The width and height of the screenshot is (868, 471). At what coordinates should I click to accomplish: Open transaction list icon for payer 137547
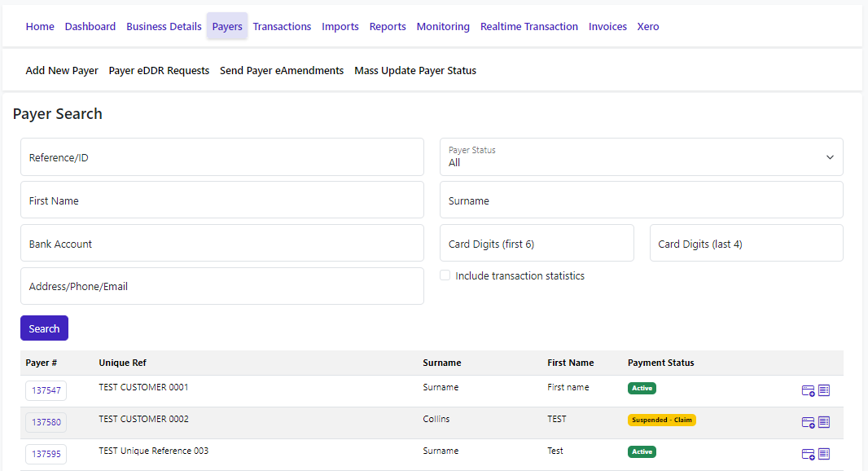824,390
